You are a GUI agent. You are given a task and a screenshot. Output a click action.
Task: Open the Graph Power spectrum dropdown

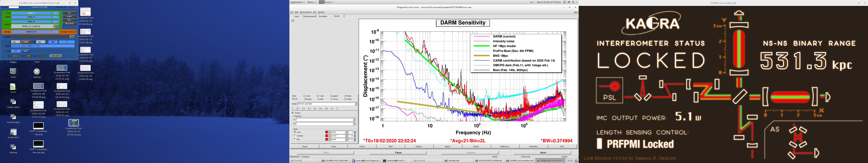tap(327, 104)
